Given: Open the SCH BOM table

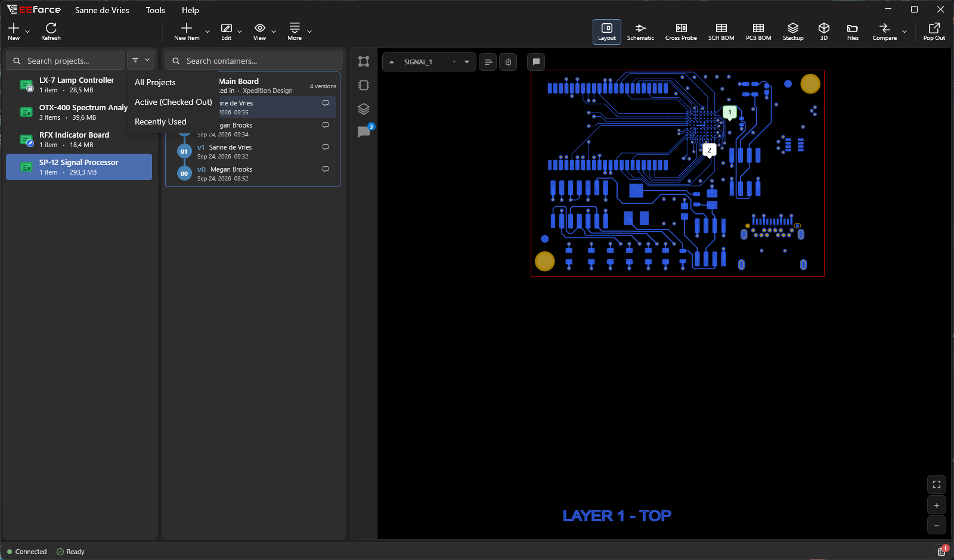Looking at the screenshot, I should (721, 32).
